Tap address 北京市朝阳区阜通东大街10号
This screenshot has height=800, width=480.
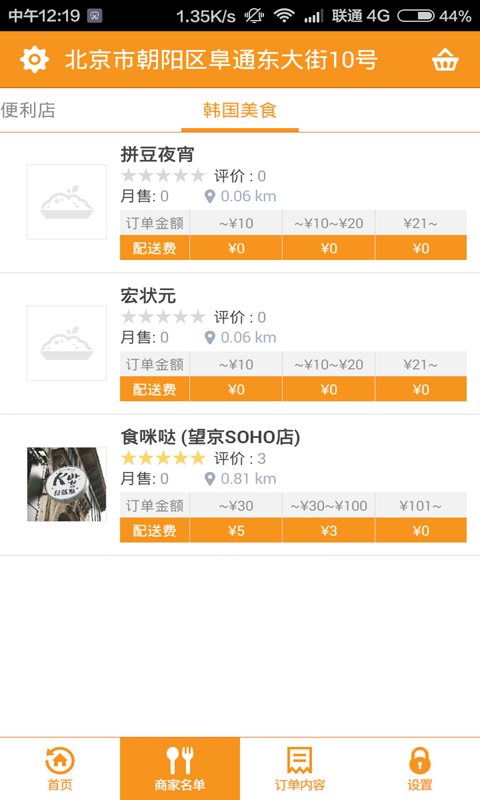(x=221, y=60)
